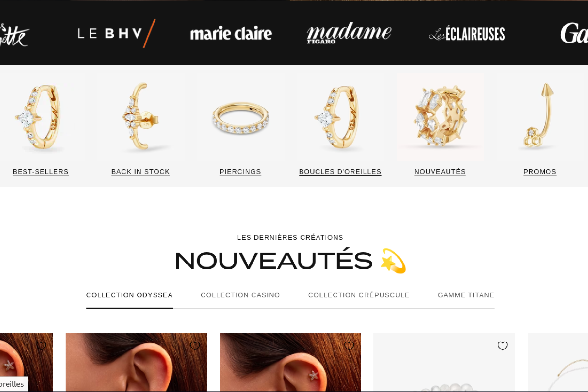Click the LE BHV logo
588x392 pixels.
pyautogui.click(x=117, y=33)
